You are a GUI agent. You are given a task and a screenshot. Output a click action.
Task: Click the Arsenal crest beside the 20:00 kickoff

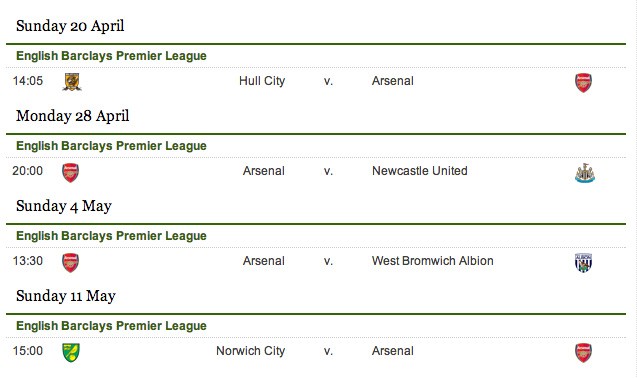coord(70,173)
